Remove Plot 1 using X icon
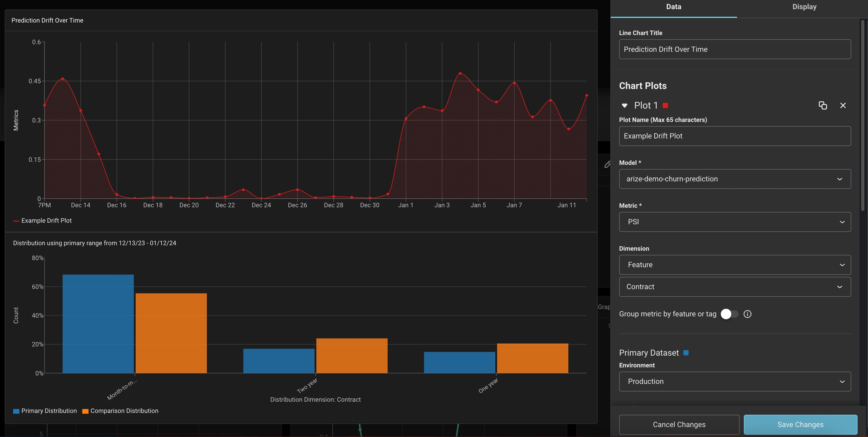This screenshot has height=437, width=868. pyautogui.click(x=843, y=105)
